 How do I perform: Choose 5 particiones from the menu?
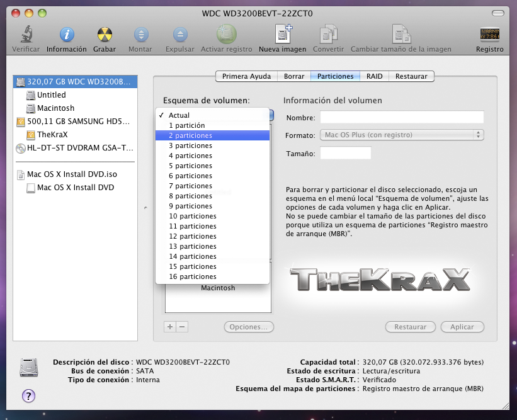(x=212, y=166)
